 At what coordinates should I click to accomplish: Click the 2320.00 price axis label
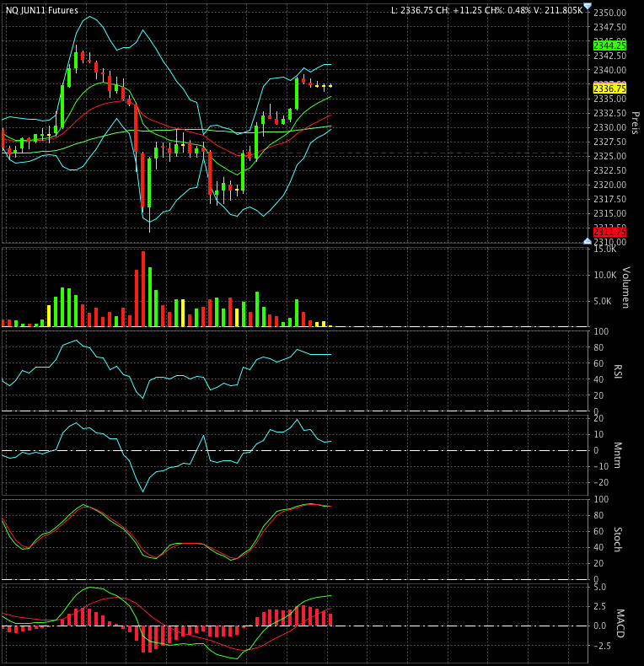(609, 185)
